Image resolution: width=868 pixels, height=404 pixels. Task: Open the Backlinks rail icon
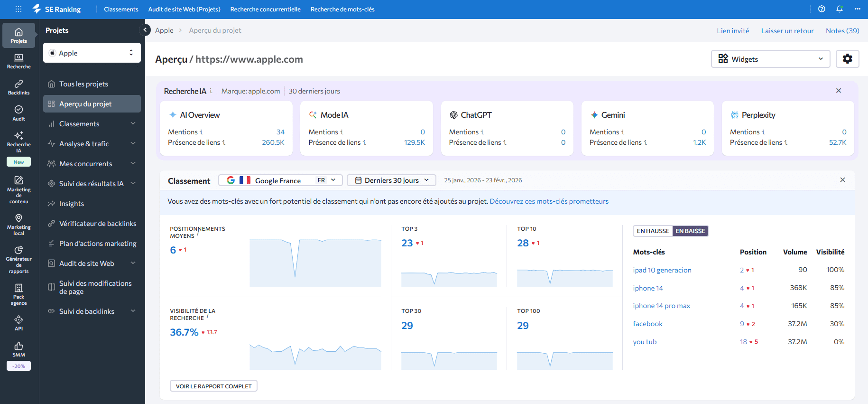click(x=18, y=87)
